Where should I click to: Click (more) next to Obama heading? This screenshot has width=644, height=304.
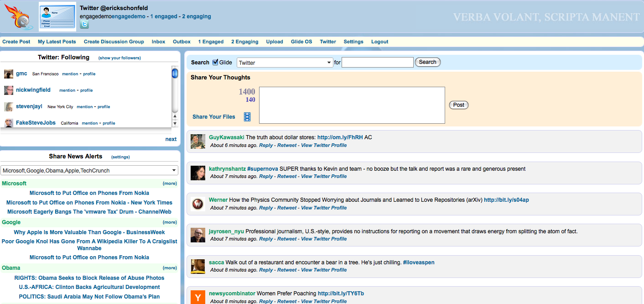[x=170, y=268]
